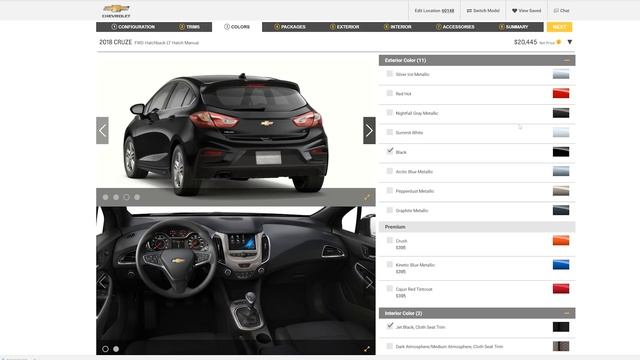
Task: Show the next interior view arrow
Action: coord(369,282)
